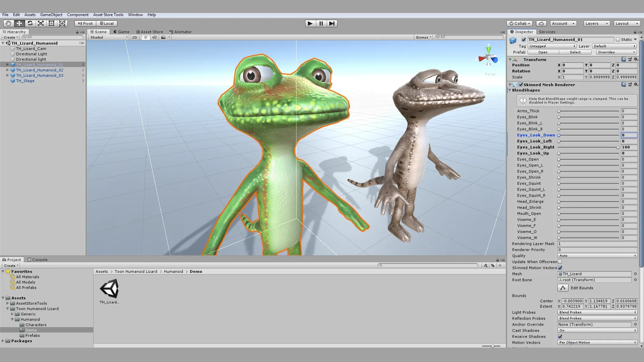
Task: Open the Shaded draw mode dropdown
Action: pyautogui.click(x=109, y=37)
